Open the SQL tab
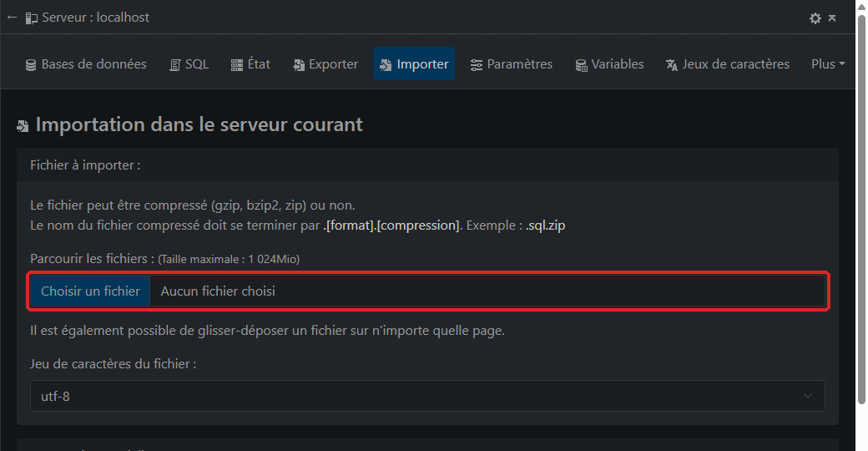This screenshot has height=451, width=868. tap(189, 64)
